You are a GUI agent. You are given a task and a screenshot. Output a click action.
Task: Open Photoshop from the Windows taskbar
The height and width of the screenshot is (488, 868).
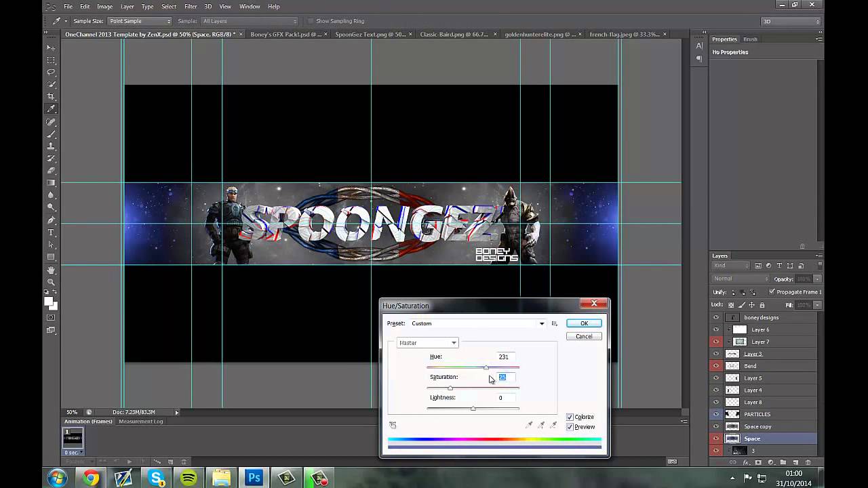(x=254, y=478)
